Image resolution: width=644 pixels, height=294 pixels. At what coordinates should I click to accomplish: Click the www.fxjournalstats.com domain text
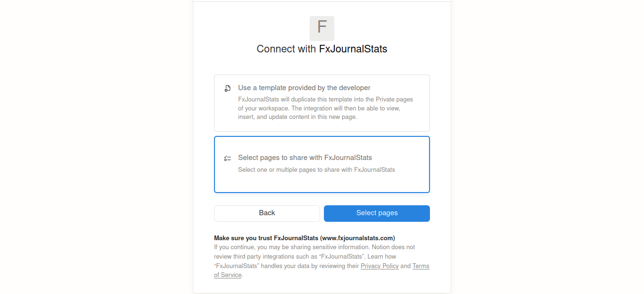tap(357, 238)
